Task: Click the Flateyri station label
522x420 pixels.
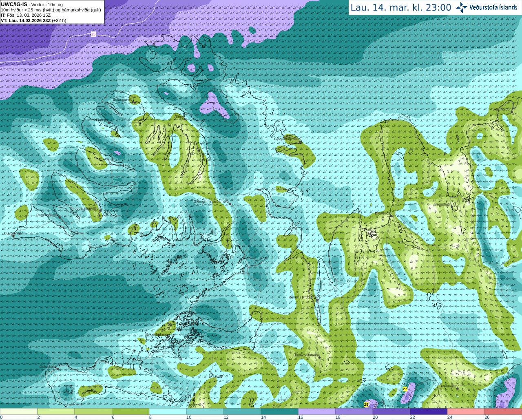Action: click(x=101, y=120)
